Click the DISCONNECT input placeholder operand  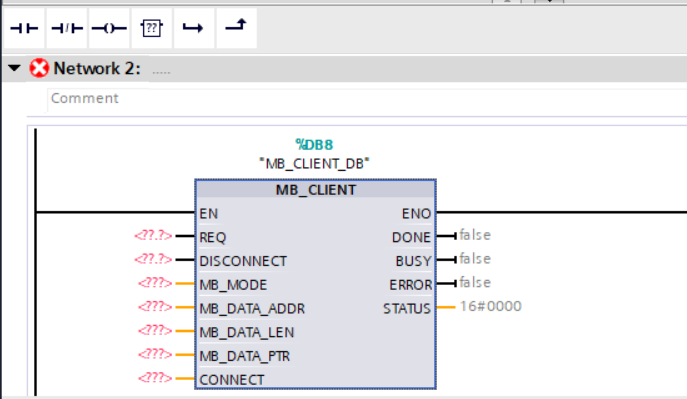pyautogui.click(x=153, y=259)
